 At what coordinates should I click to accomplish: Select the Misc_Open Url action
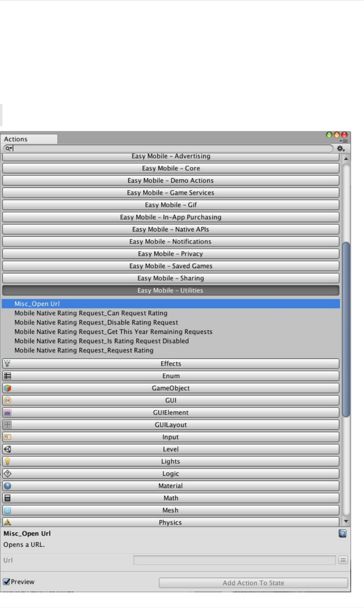pos(171,304)
